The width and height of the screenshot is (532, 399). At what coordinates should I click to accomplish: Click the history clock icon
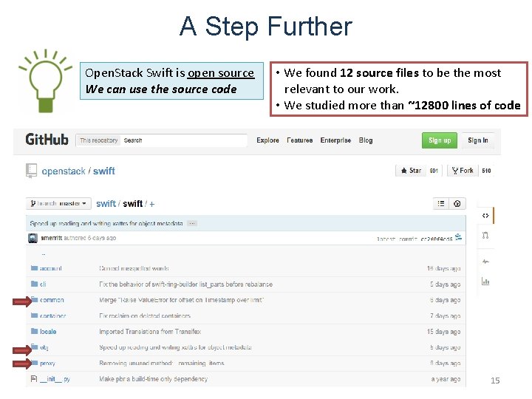pos(457,204)
